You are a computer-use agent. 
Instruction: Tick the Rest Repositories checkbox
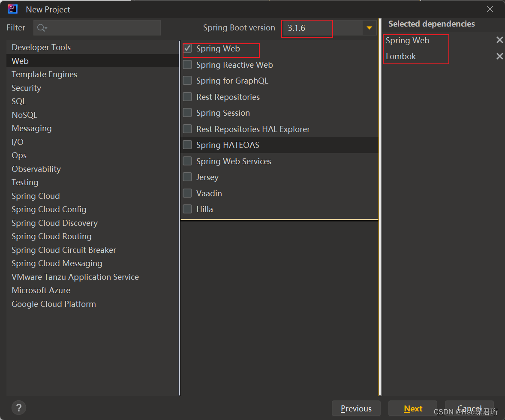[x=187, y=96]
